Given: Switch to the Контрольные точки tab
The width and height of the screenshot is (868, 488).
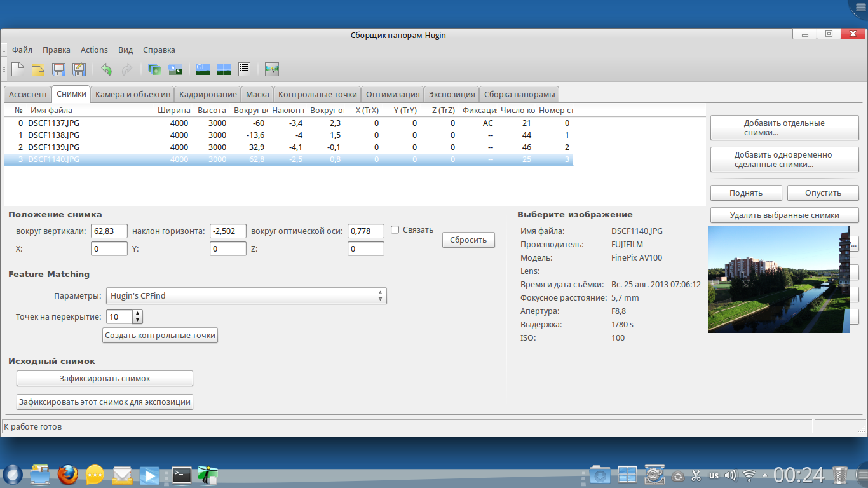Looking at the screenshot, I should [x=317, y=94].
